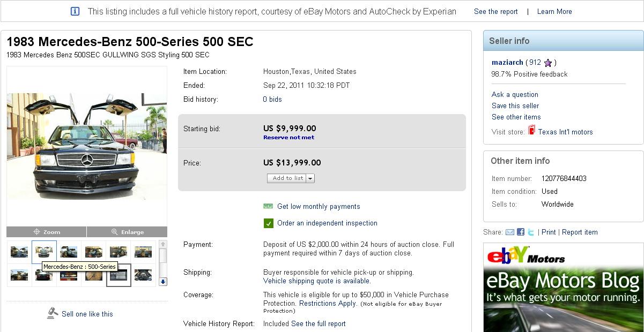Click the gavel icon beside Sell one like this
This screenshot has height=332, width=644.
(53, 313)
